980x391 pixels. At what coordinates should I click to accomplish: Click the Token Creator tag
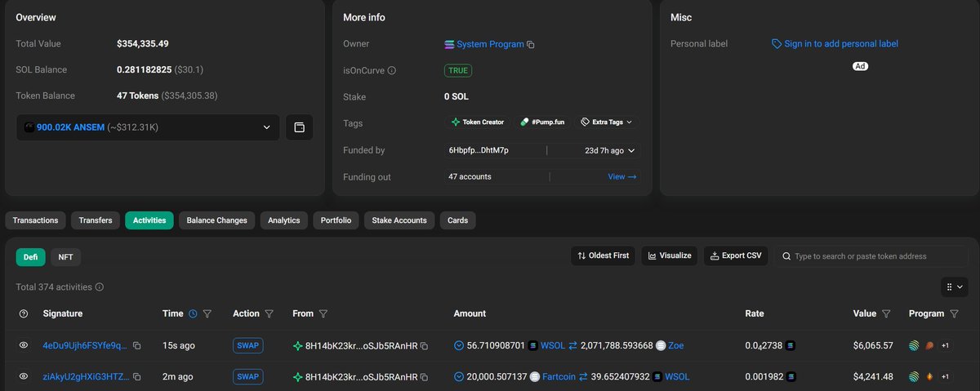(478, 122)
